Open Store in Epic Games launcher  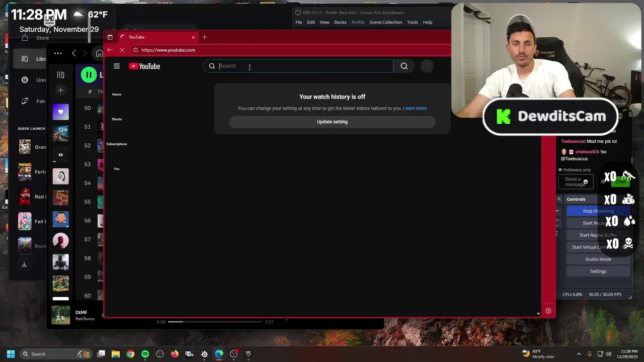pyautogui.click(x=36, y=38)
